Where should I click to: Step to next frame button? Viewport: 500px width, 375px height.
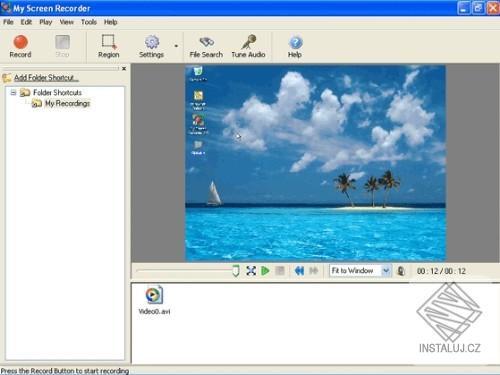coord(313,271)
